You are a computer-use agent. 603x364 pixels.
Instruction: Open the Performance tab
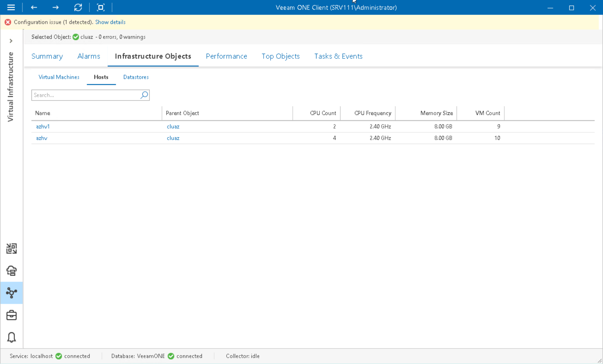pyautogui.click(x=226, y=56)
